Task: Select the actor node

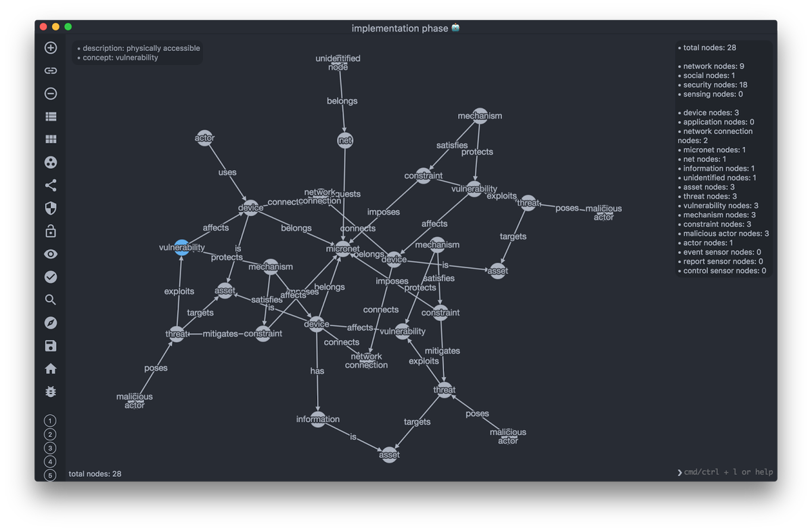Action: coord(204,138)
